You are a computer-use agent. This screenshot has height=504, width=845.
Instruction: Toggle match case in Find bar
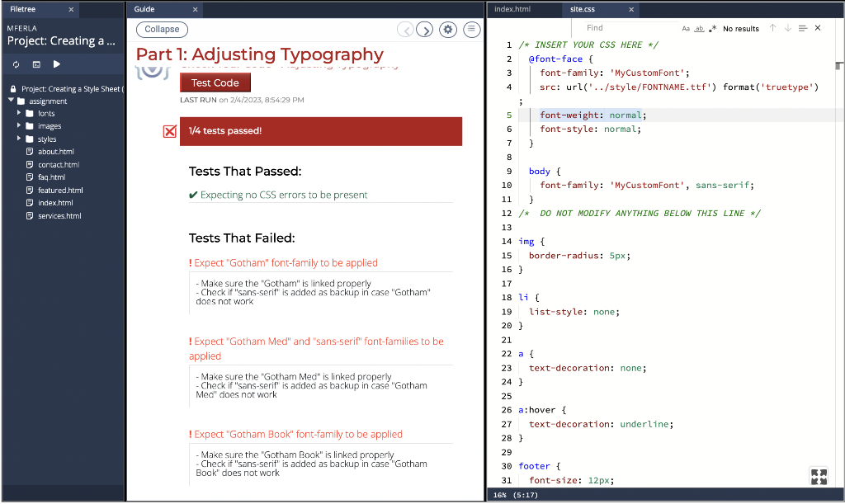(687, 28)
